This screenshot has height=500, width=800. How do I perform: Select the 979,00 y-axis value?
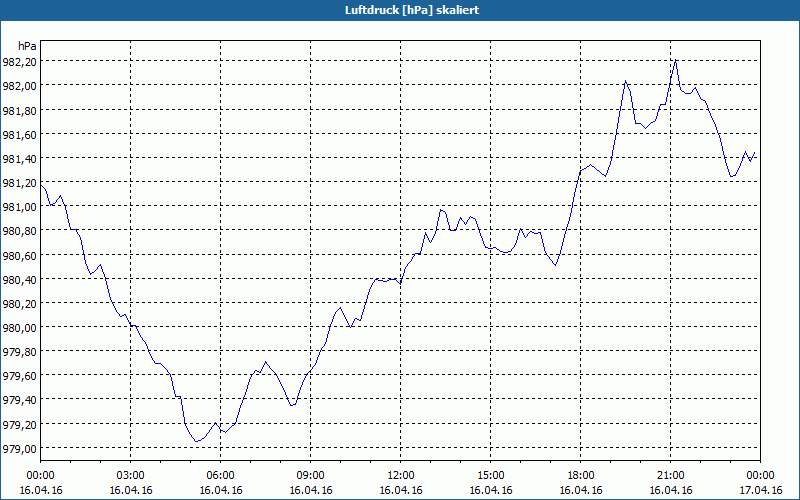click(x=20, y=448)
